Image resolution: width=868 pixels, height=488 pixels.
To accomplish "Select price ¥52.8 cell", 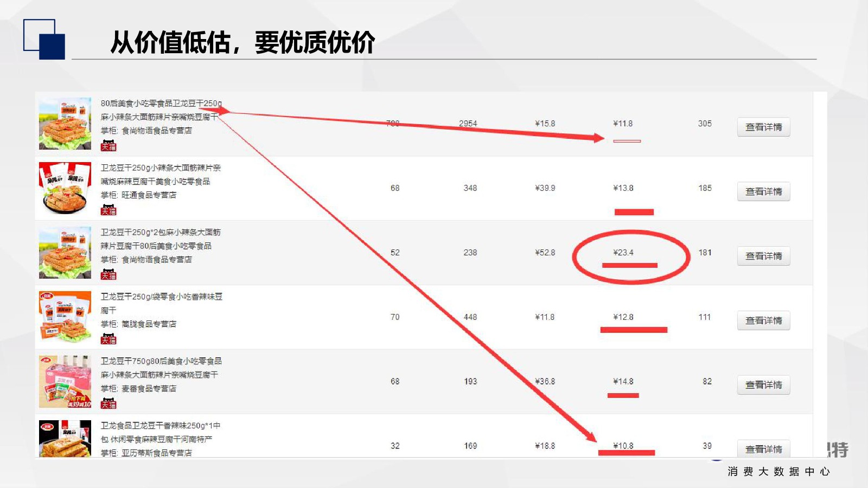I will pyautogui.click(x=545, y=253).
